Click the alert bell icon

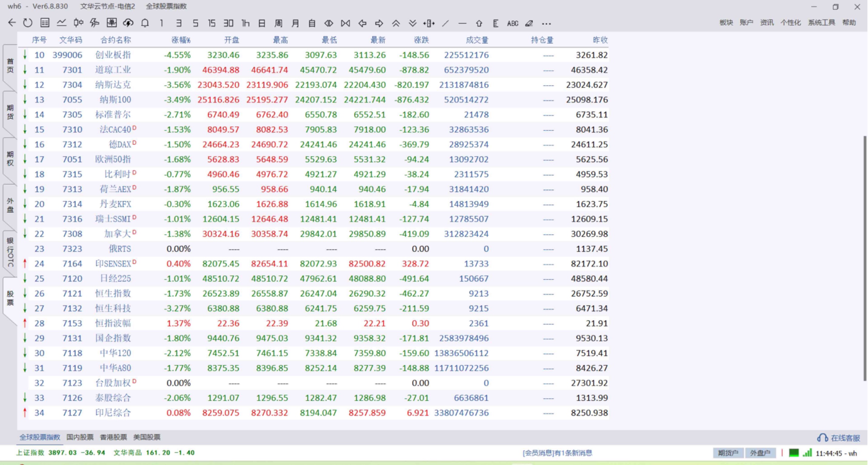tap(145, 23)
